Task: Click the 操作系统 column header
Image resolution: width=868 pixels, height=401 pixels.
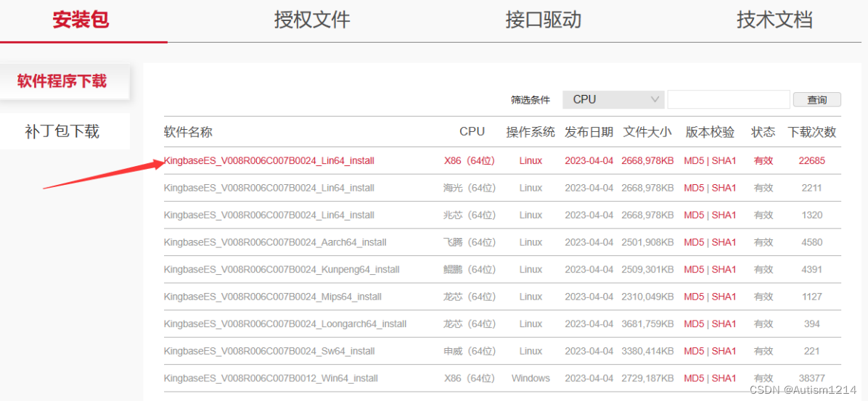Action: (x=531, y=132)
